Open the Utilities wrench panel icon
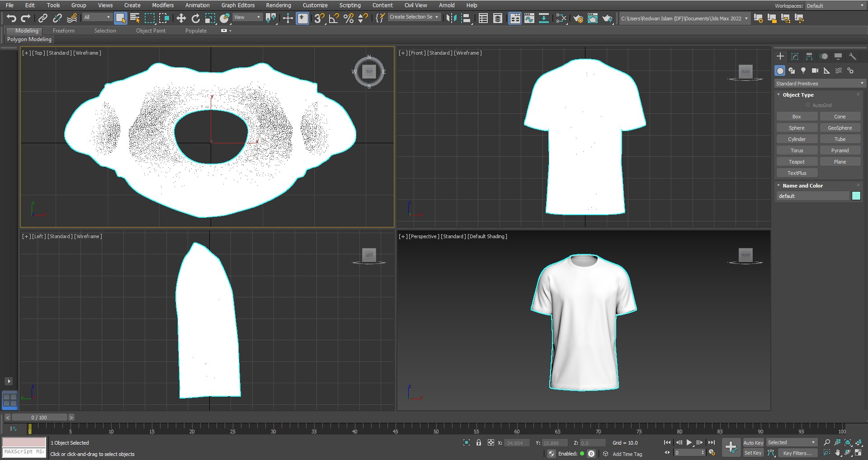This screenshot has width=868, height=460. click(x=853, y=56)
